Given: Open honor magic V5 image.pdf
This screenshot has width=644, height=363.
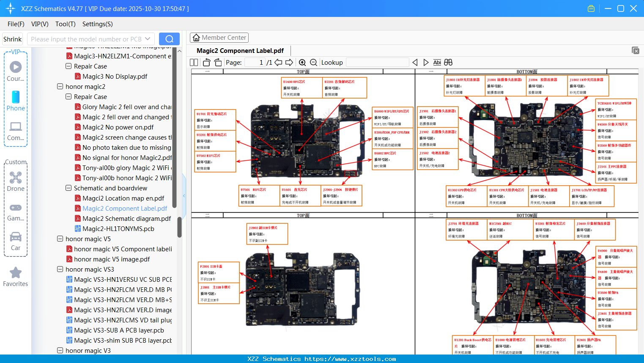Looking at the screenshot, I should pos(112,259).
